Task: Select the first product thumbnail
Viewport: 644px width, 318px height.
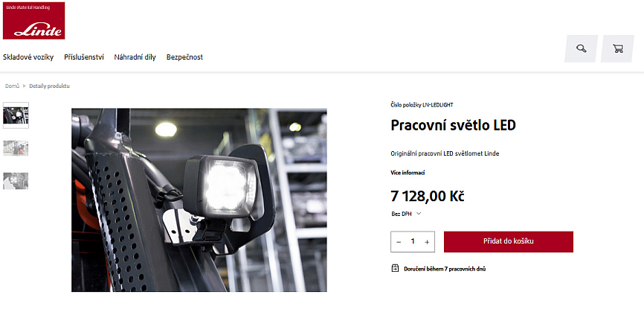Action: [x=16, y=115]
